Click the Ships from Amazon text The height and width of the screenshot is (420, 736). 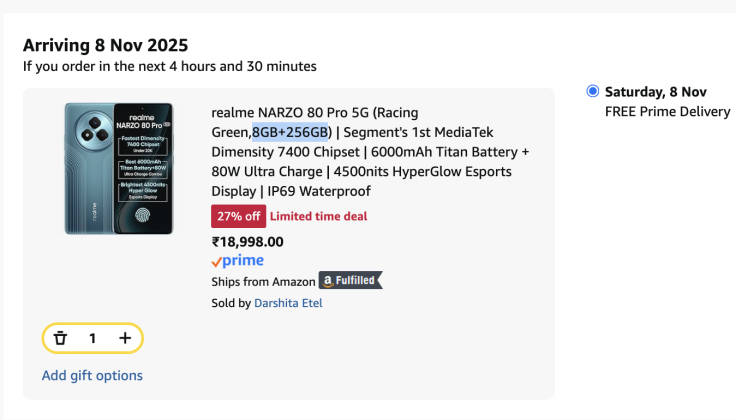261,281
